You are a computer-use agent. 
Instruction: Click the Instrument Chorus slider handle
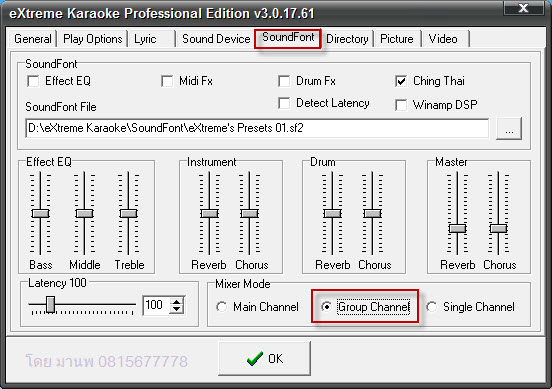250,214
